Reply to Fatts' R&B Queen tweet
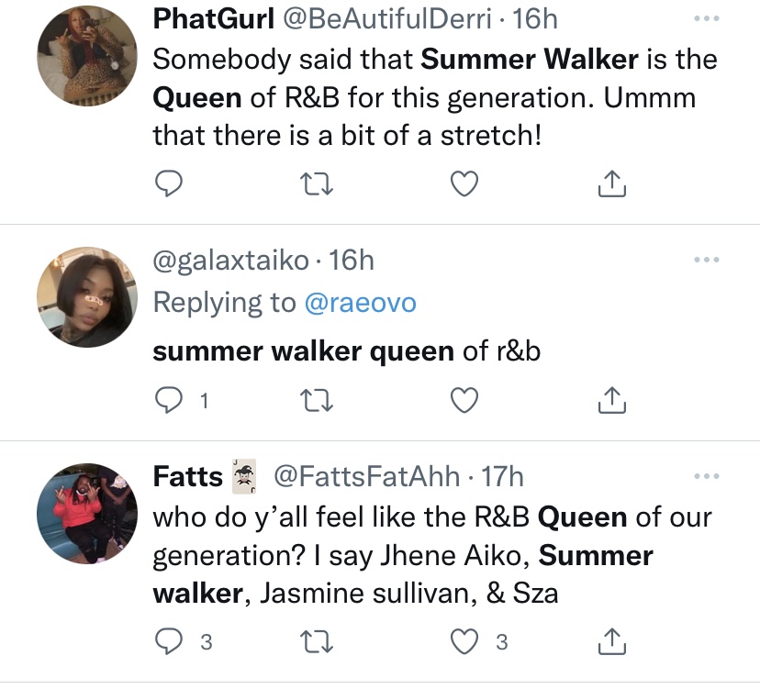This screenshot has width=760, height=700. 168,641
